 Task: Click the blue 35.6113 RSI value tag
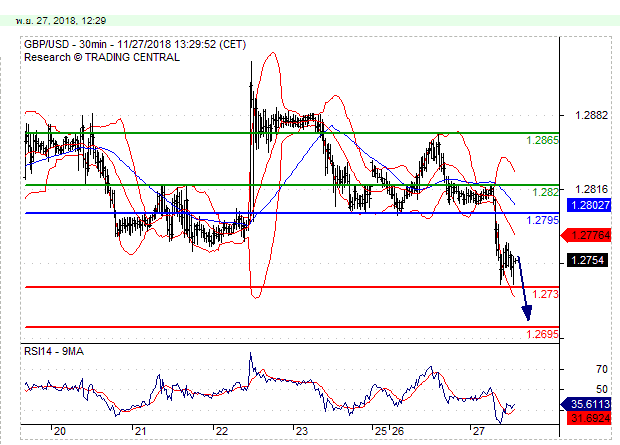[586, 404]
